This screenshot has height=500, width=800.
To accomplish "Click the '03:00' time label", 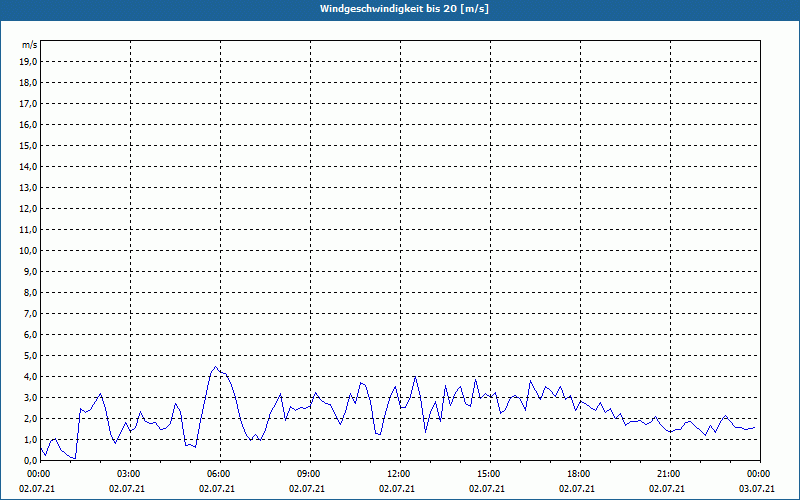I will pos(131,474).
